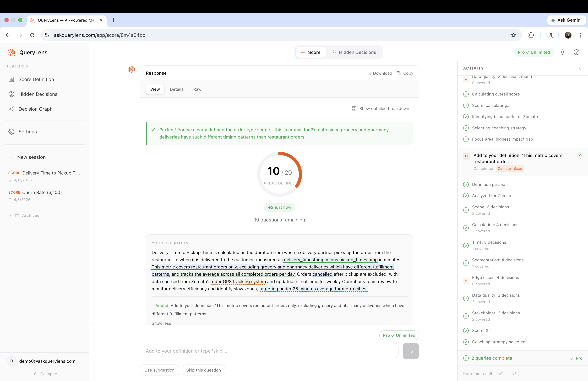Image resolution: width=588 pixels, height=381 pixels.
Task: Click Skip this question button
Action: [x=203, y=370]
